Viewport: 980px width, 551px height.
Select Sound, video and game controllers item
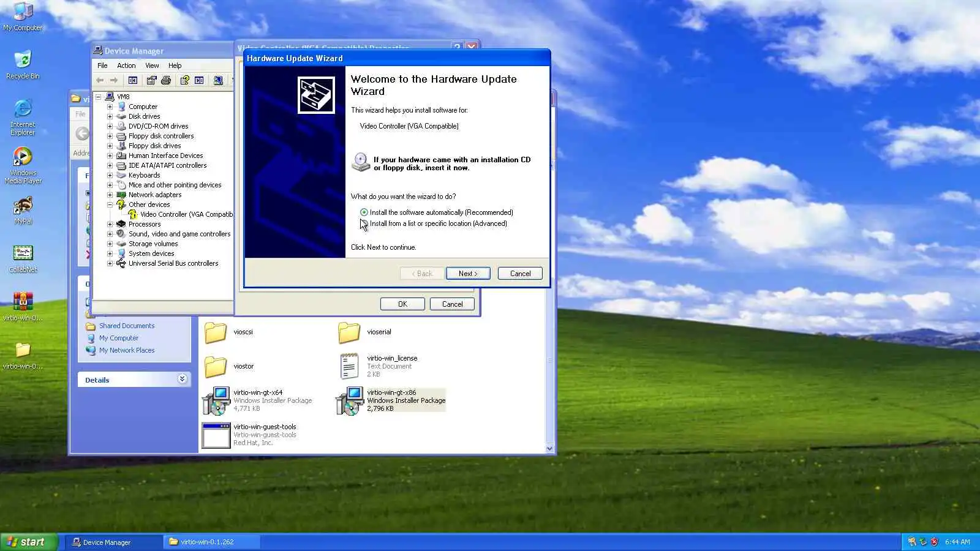point(179,234)
